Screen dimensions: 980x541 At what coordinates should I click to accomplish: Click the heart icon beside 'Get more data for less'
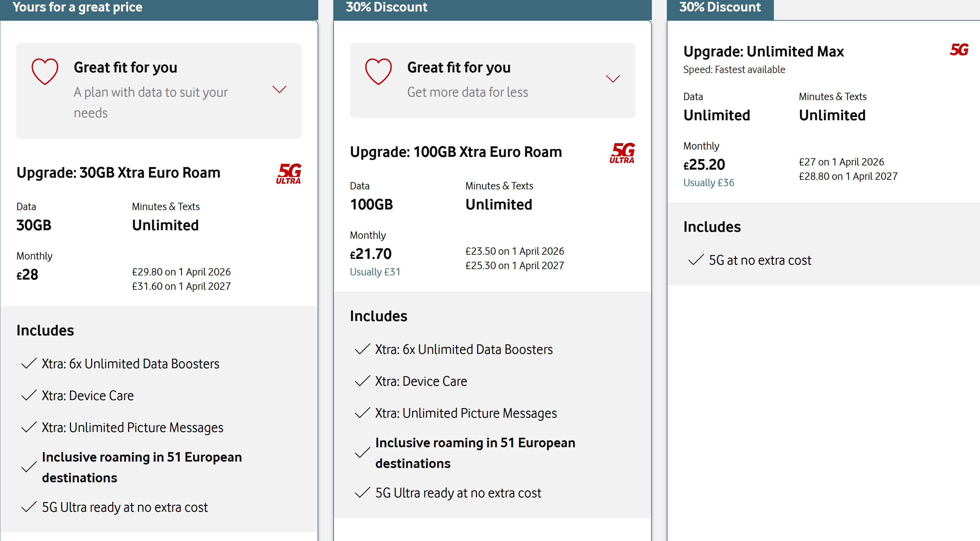tap(378, 71)
